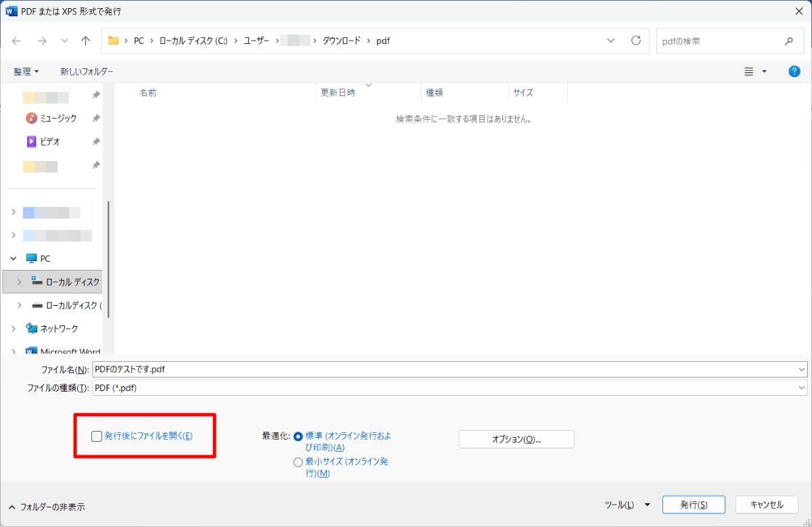Open the 整理 menu
Viewport: 812px width, 527px height.
click(26, 71)
